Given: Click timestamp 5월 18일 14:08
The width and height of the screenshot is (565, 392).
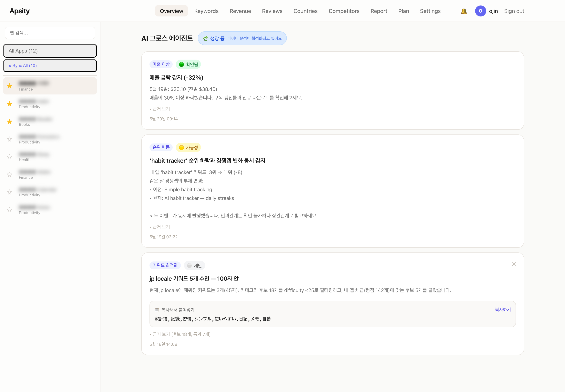Looking at the screenshot, I should click(163, 344).
